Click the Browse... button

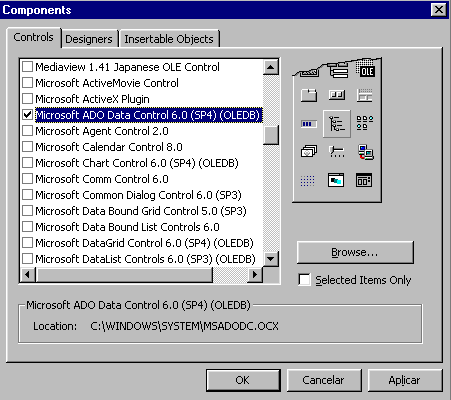(355, 252)
